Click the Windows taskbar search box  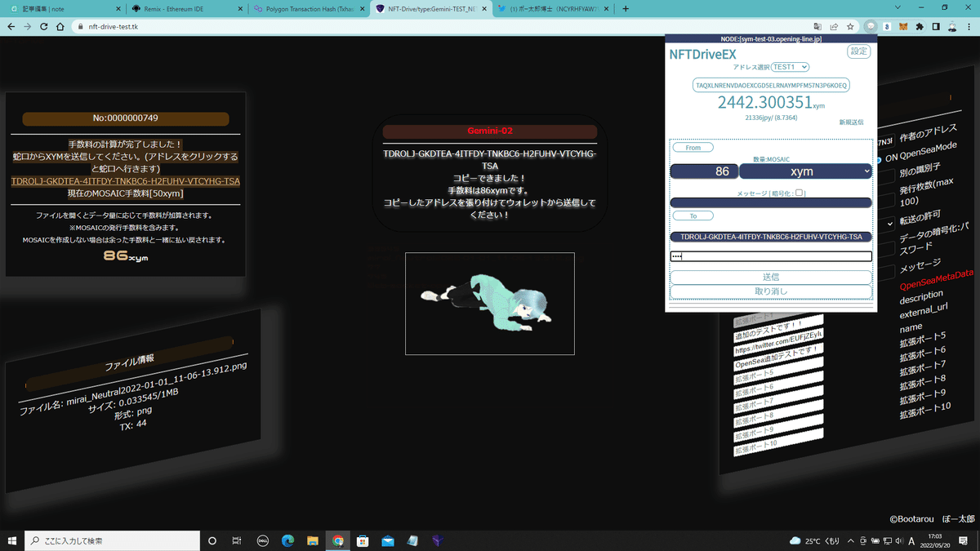pyautogui.click(x=112, y=540)
